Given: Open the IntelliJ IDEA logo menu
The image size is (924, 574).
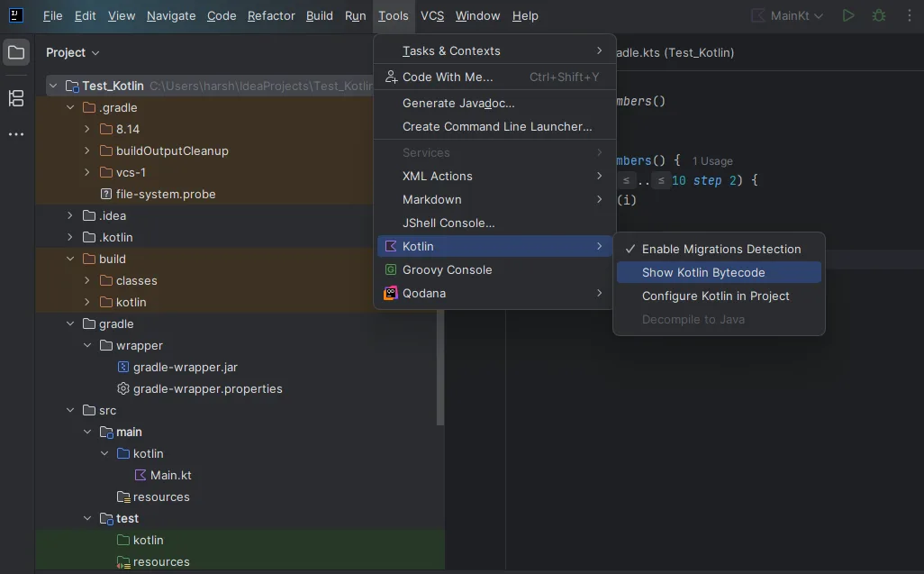Looking at the screenshot, I should (x=16, y=15).
